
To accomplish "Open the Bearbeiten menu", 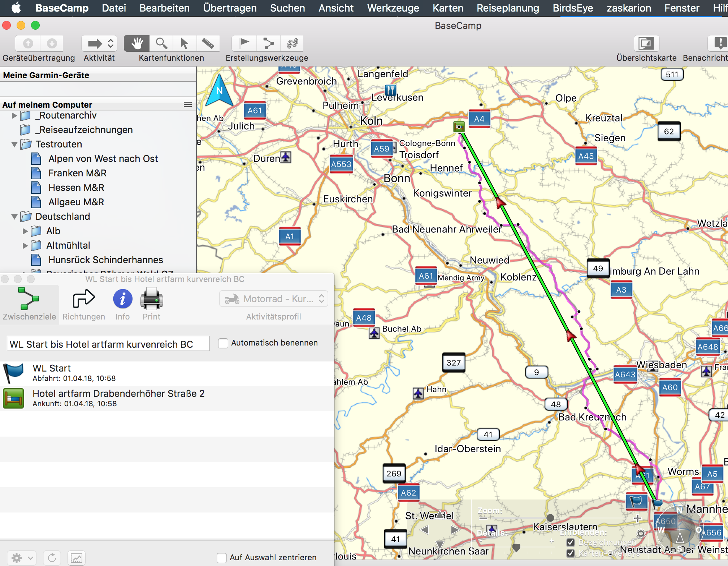I will coord(164,8).
